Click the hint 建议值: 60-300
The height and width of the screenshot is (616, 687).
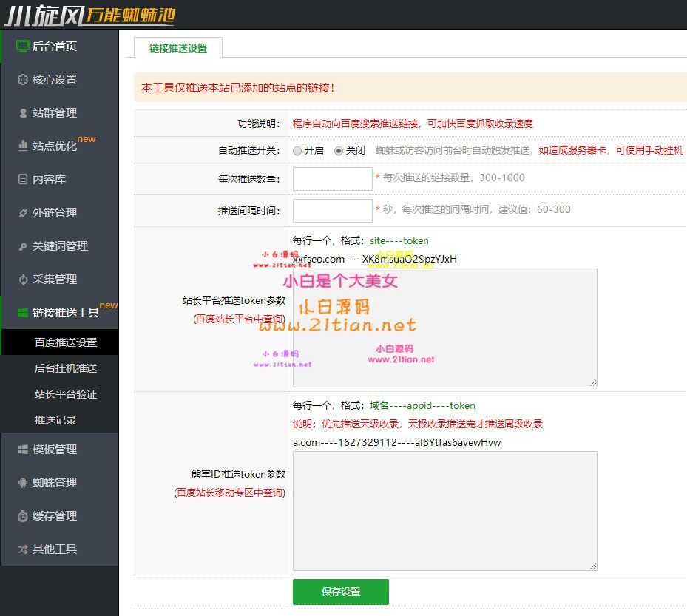coord(535,209)
